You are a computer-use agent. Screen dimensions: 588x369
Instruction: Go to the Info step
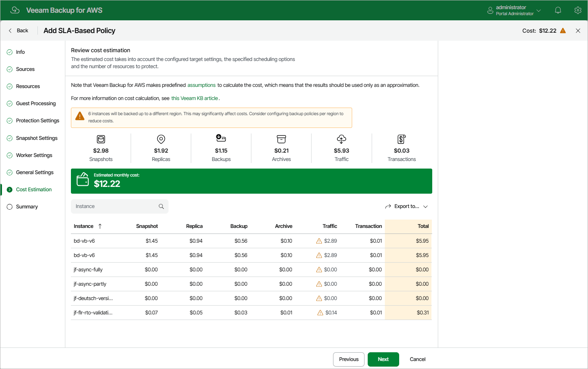click(x=20, y=52)
